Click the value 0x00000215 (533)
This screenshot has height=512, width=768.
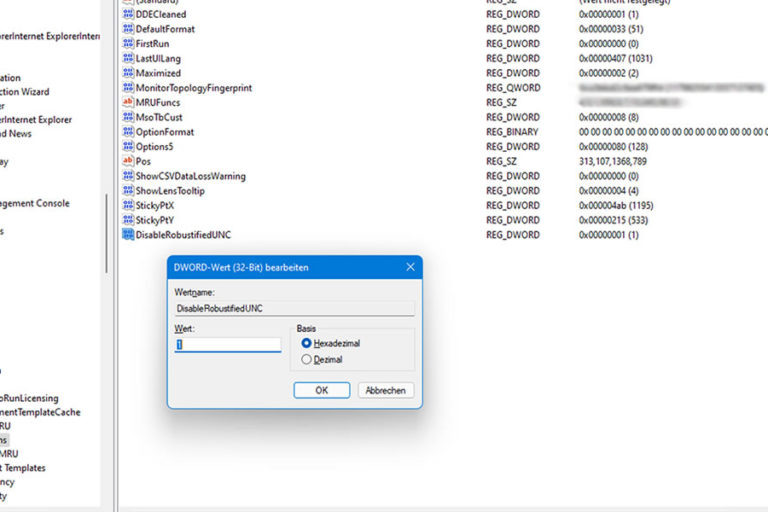click(x=613, y=220)
